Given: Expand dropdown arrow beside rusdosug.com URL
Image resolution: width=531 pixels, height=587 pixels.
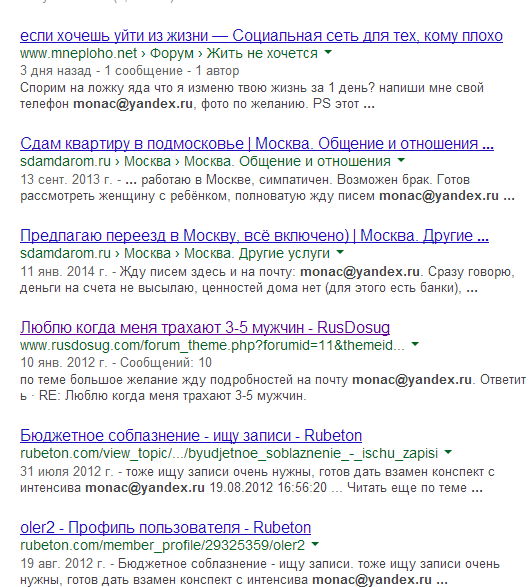Looking at the screenshot, I should click(x=415, y=344).
